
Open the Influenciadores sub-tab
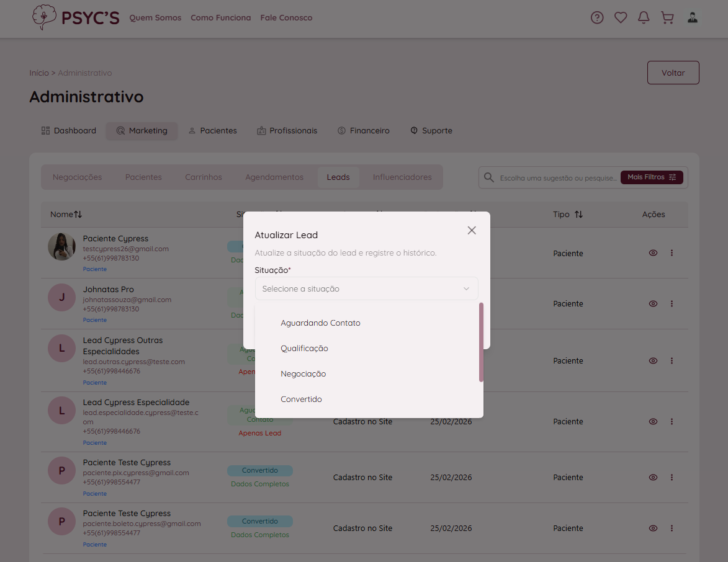[x=402, y=177]
